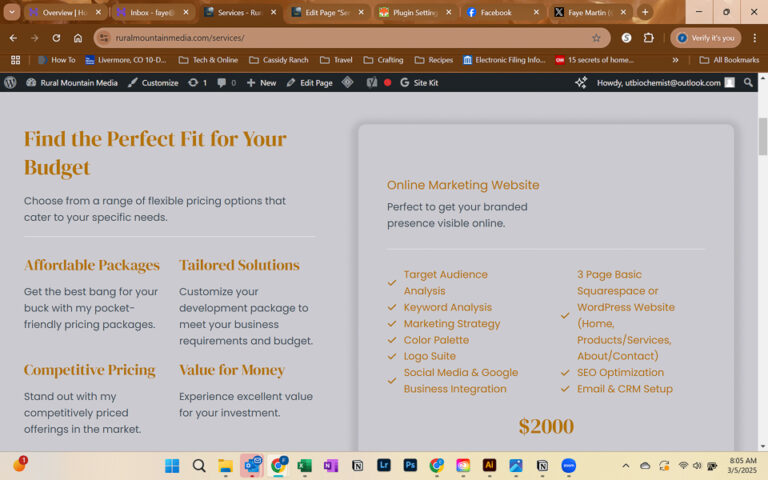
Task: Click the Online Marketing Website heading
Action: (463, 185)
